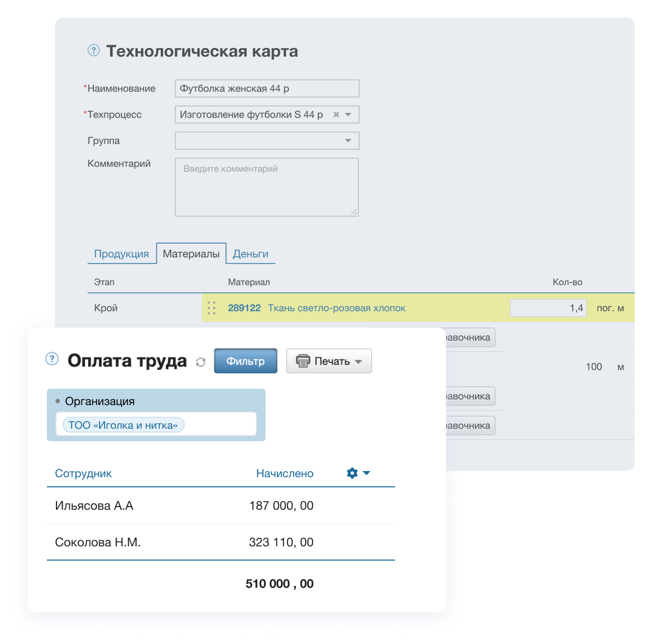Click the amount 187 000, 00
672x643 pixels.
(x=282, y=506)
